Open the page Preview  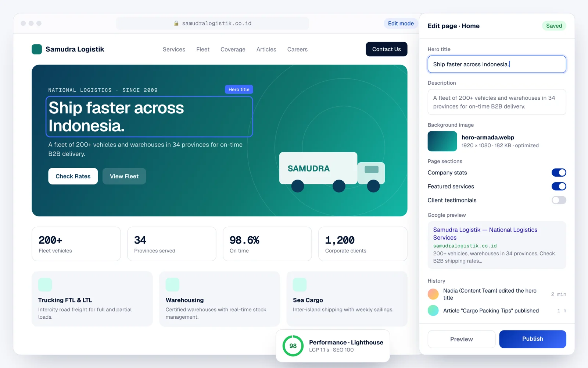coord(462,339)
